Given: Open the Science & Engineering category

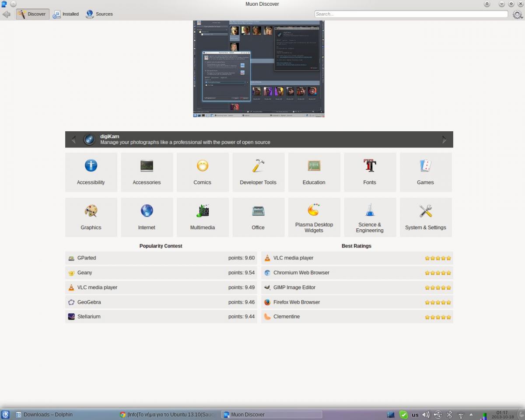Looking at the screenshot, I should point(370,217).
